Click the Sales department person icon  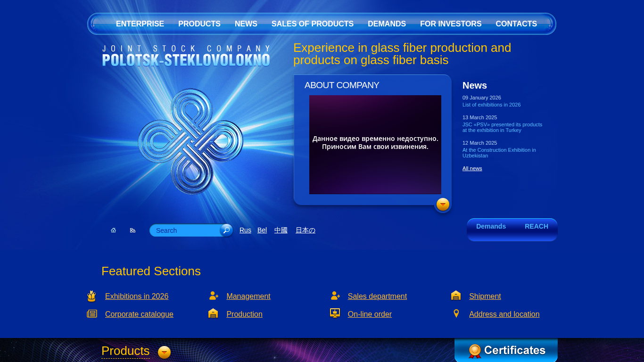tap(335, 296)
